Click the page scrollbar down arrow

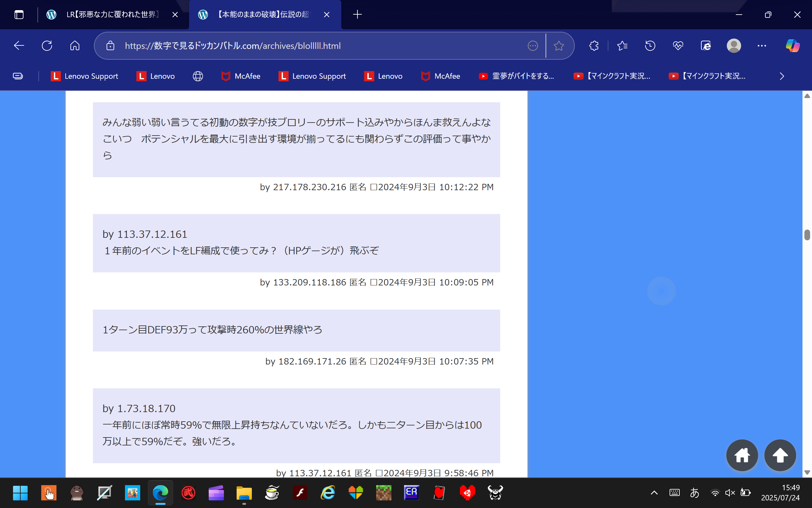(x=807, y=472)
